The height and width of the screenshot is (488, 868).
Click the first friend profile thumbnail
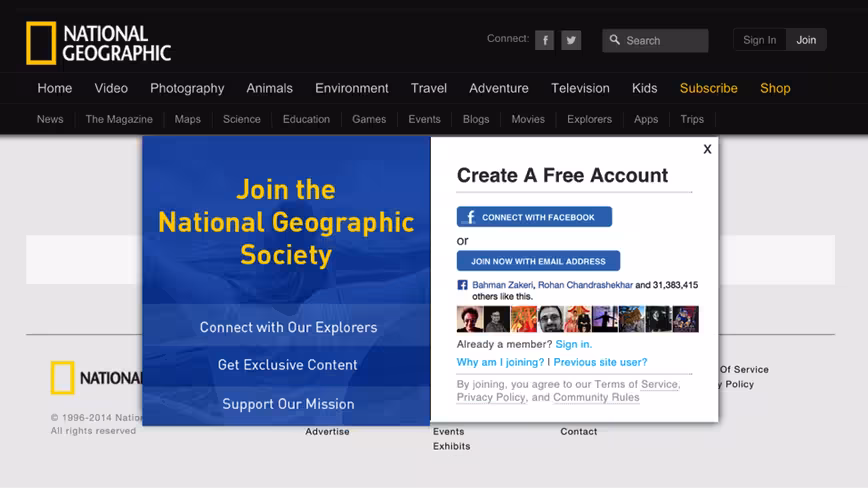point(470,319)
